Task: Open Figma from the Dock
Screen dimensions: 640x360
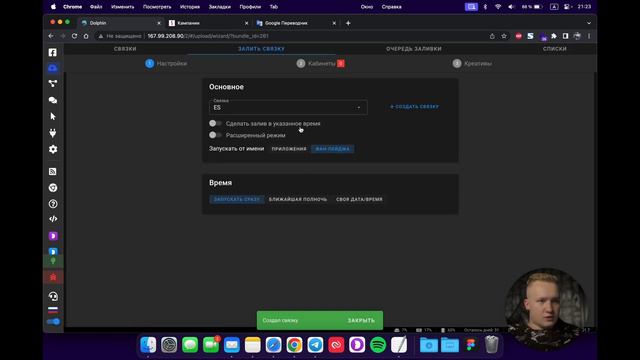Action: click(471, 345)
